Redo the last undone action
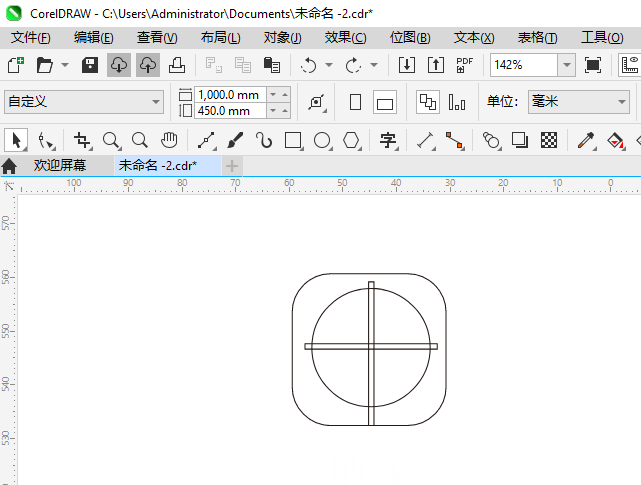Screen dimensions: 641x485 (x=353, y=65)
